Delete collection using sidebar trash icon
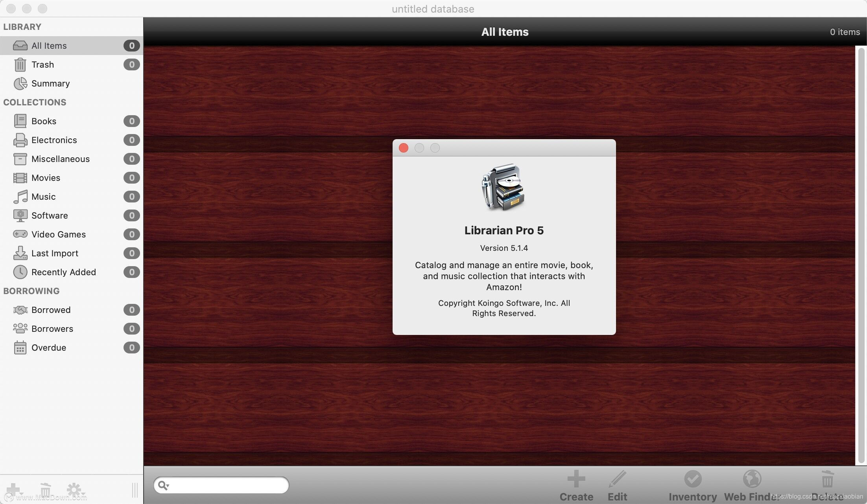The image size is (867, 504). [45, 490]
